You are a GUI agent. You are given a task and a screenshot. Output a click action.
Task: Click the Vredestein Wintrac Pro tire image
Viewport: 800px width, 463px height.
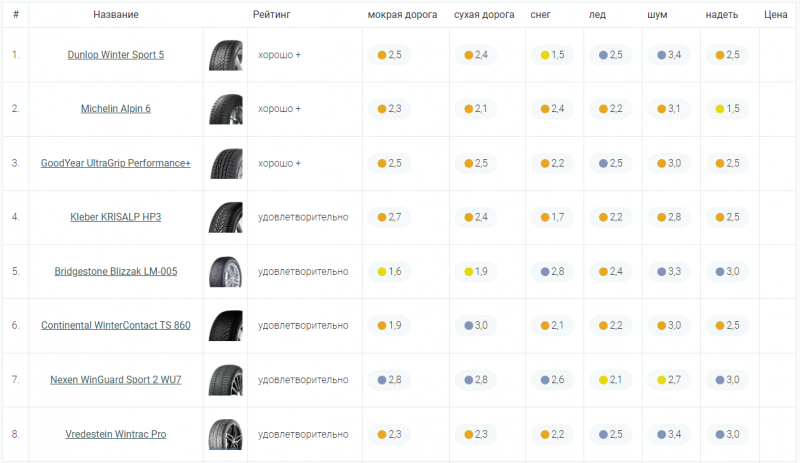click(x=225, y=434)
